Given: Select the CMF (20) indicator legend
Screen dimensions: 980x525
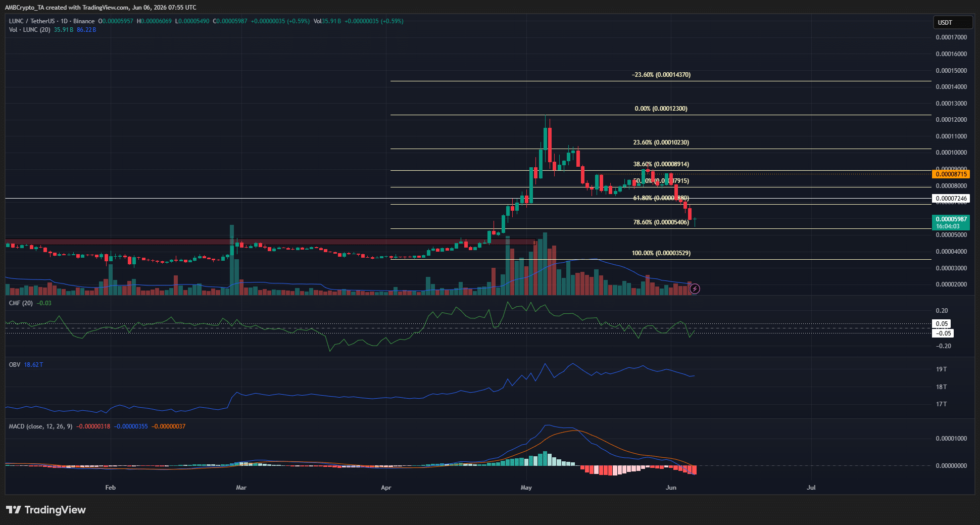Looking at the screenshot, I should pos(21,303).
